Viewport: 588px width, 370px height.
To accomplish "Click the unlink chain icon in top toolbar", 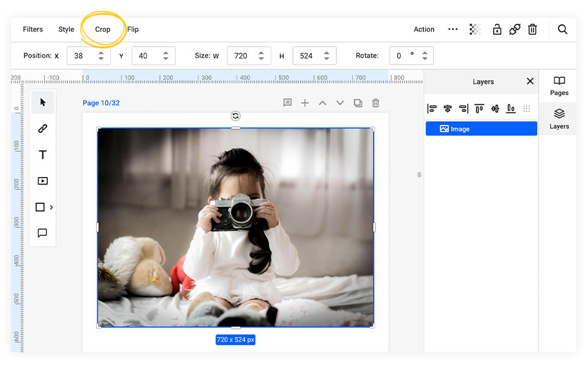I will click(514, 29).
